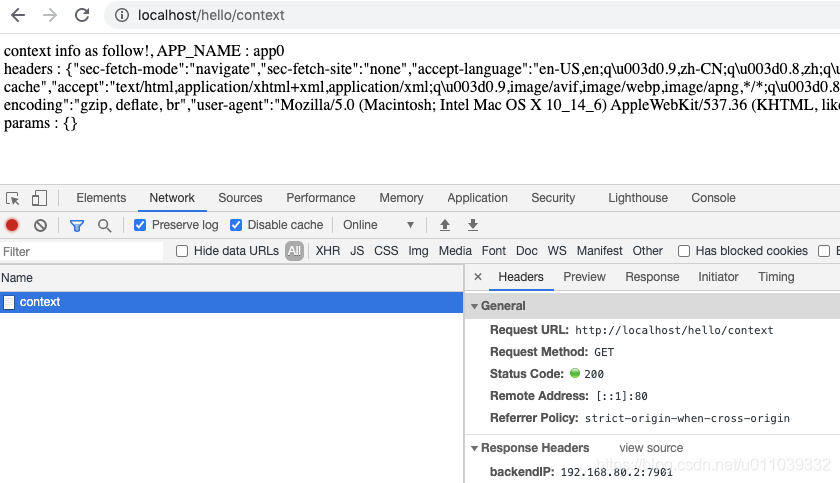This screenshot has width=840, height=483.
Task: Select the All resource type filter
Action: (x=294, y=251)
